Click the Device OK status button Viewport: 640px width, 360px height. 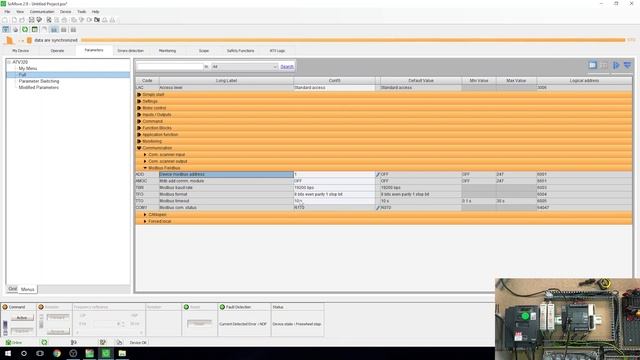click(x=138, y=342)
